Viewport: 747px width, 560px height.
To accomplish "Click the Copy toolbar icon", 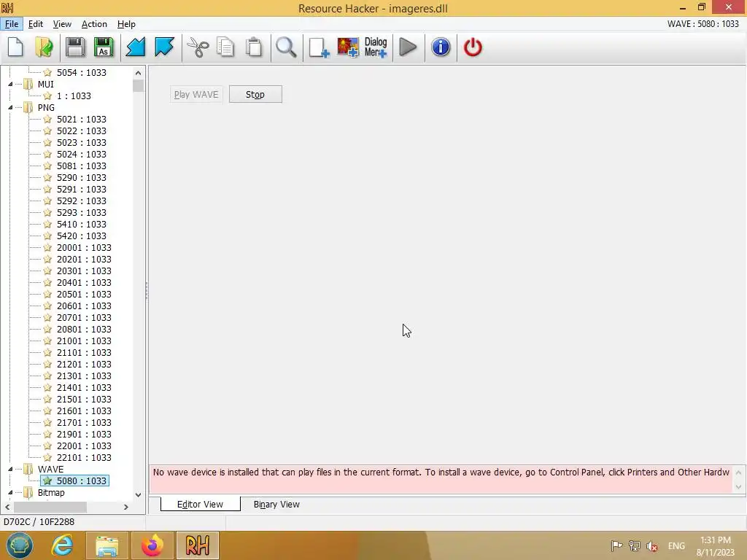I will point(225,47).
